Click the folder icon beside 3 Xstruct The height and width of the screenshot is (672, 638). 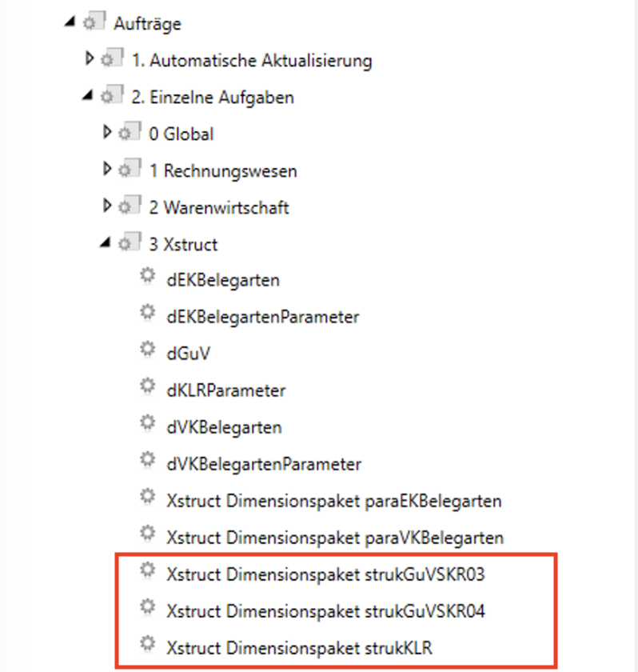tap(127, 243)
